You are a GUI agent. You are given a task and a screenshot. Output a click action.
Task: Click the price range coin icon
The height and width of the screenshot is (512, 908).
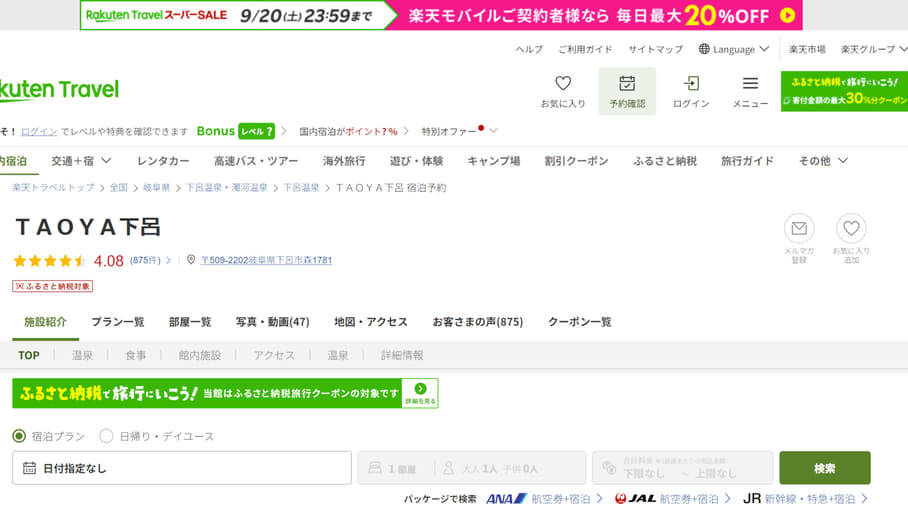609,467
